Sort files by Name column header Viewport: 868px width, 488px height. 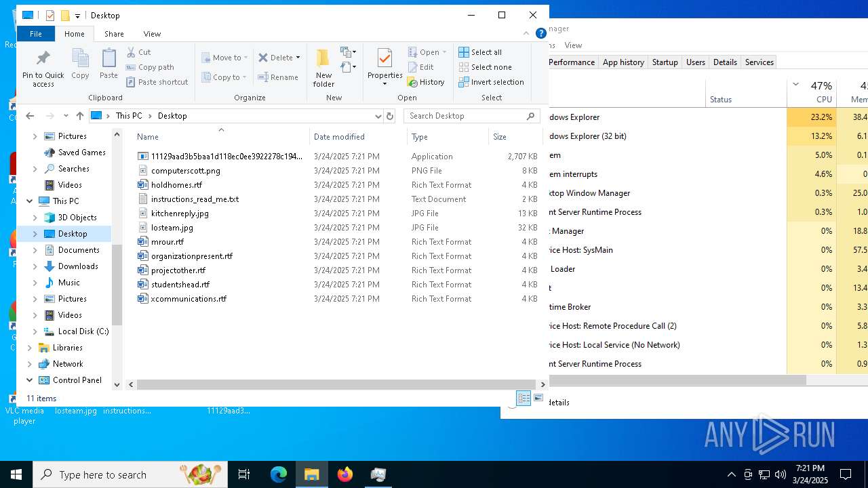pyautogui.click(x=221, y=136)
